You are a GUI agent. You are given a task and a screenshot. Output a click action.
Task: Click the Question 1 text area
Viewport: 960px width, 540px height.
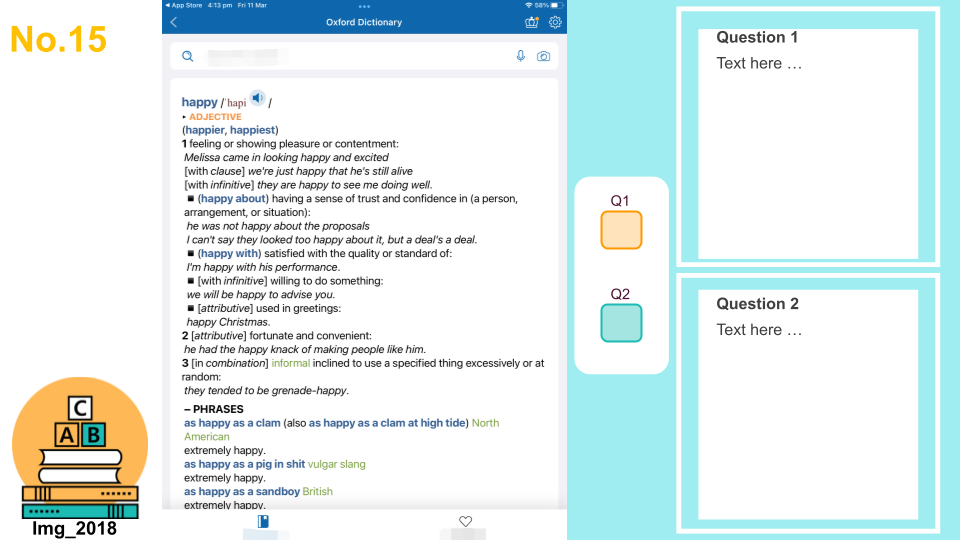point(808,144)
